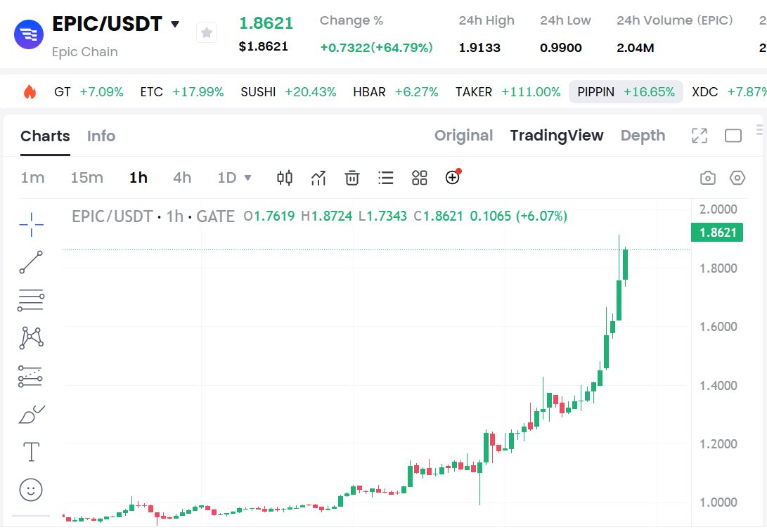Select the crosshair cursor tool
Screen dimensions: 767x532
pos(32,225)
